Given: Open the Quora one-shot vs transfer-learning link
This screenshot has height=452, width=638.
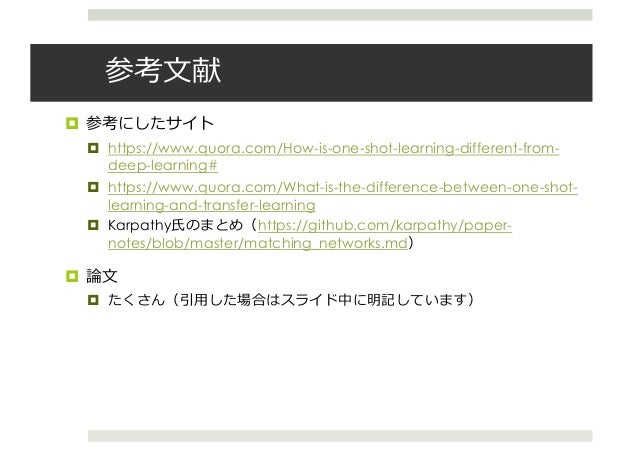Looking at the screenshot, I should (343, 188).
